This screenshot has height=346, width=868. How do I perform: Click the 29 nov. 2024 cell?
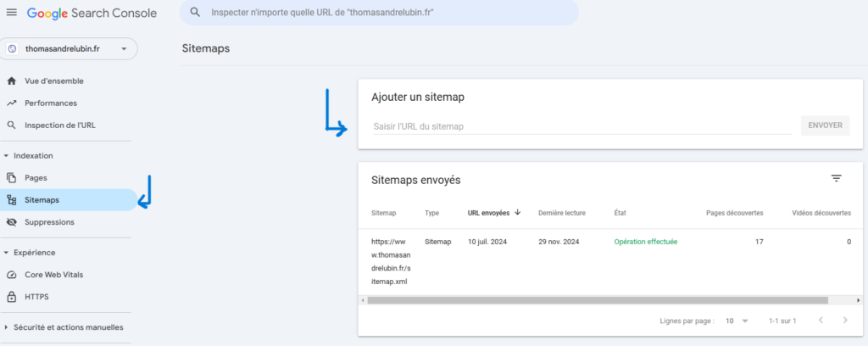click(x=559, y=242)
